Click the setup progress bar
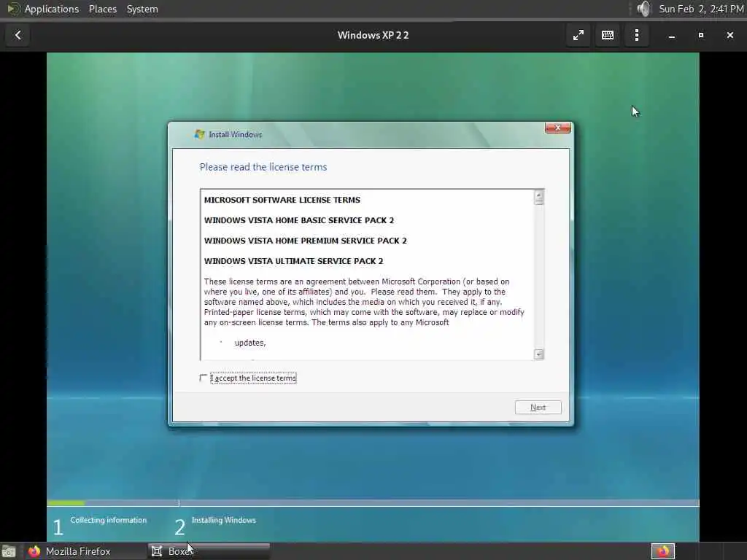Screen dimensions: 747x560 pos(373,502)
